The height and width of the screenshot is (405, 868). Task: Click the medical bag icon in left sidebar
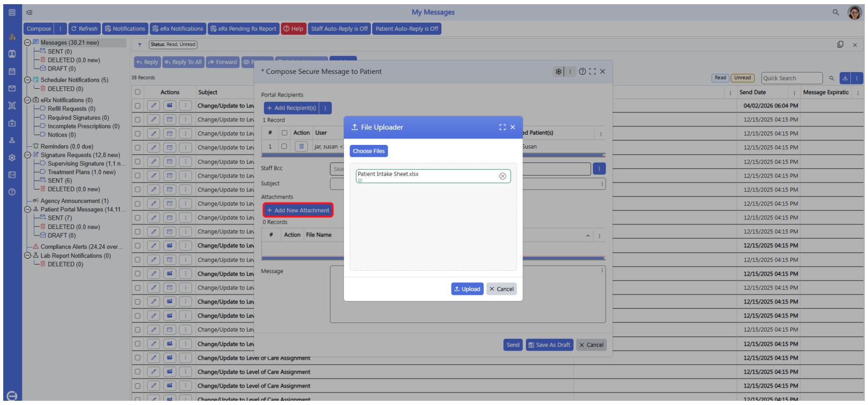coord(12,123)
